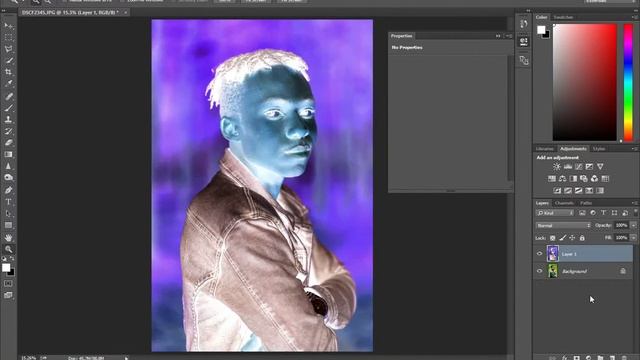Add a Black & White adjustment
Screen dimensions: 640x360
pyautogui.click(x=573, y=178)
